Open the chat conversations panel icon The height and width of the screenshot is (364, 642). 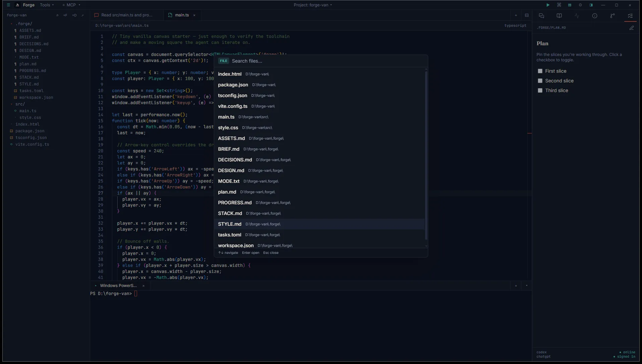click(541, 16)
